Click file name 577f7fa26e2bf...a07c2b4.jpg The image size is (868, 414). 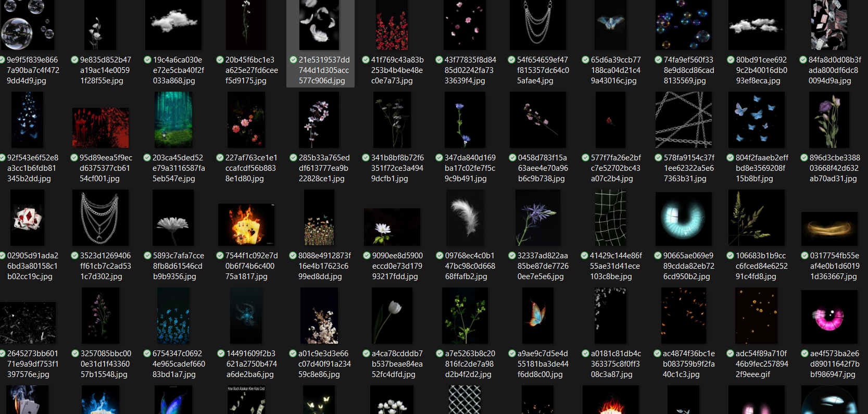(x=615, y=168)
